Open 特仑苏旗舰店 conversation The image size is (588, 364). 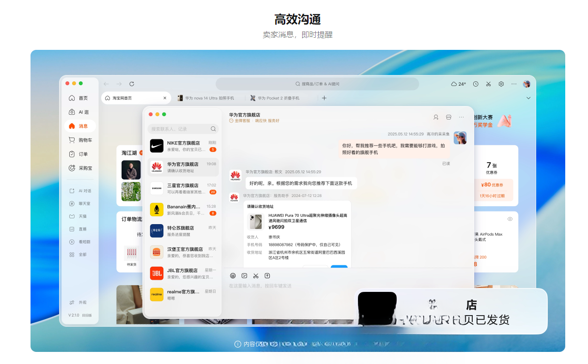click(x=183, y=230)
